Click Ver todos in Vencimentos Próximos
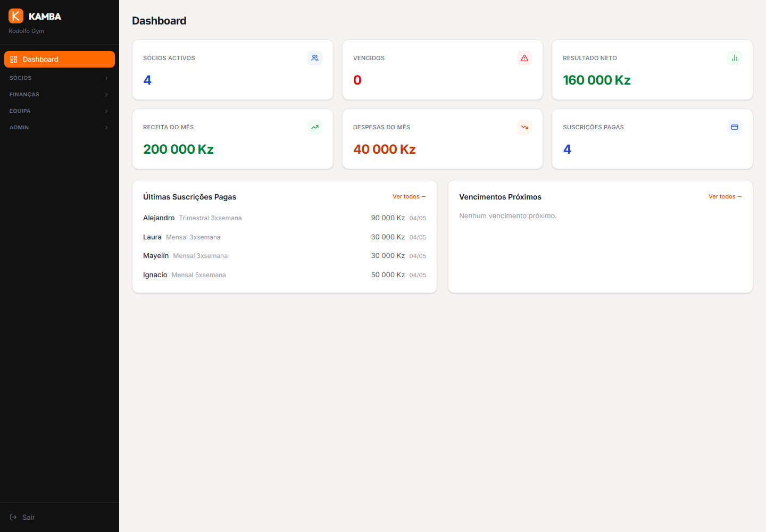This screenshot has height=532, width=766. (x=725, y=196)
